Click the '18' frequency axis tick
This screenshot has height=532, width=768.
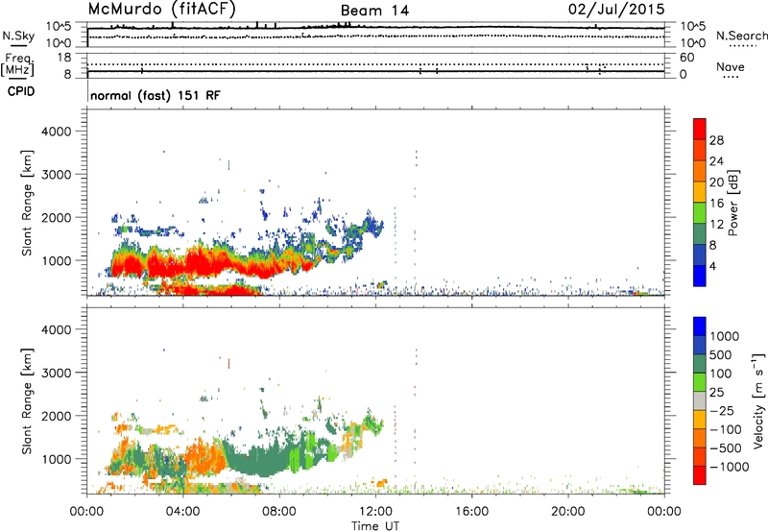coord(64,58)
